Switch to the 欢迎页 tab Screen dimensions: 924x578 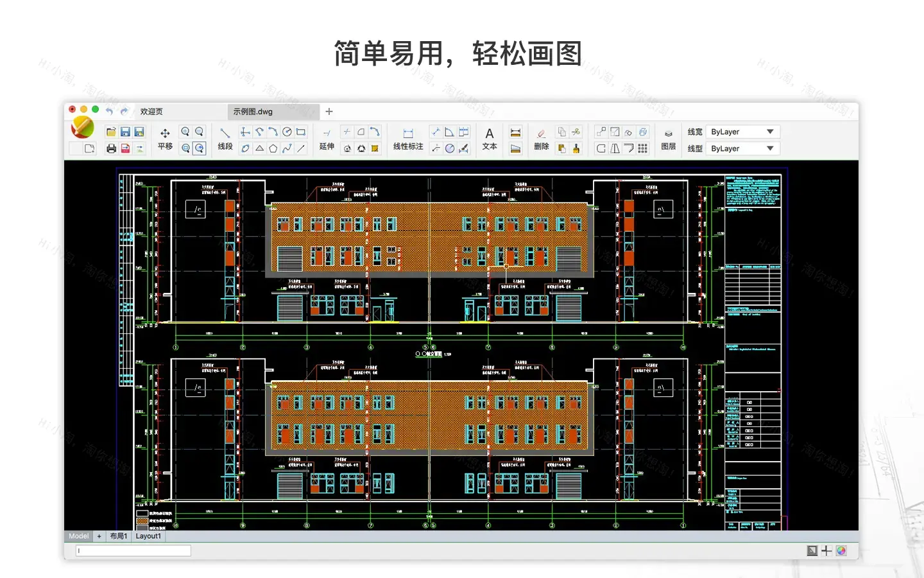pyautogui.click(x=151, y=111)
